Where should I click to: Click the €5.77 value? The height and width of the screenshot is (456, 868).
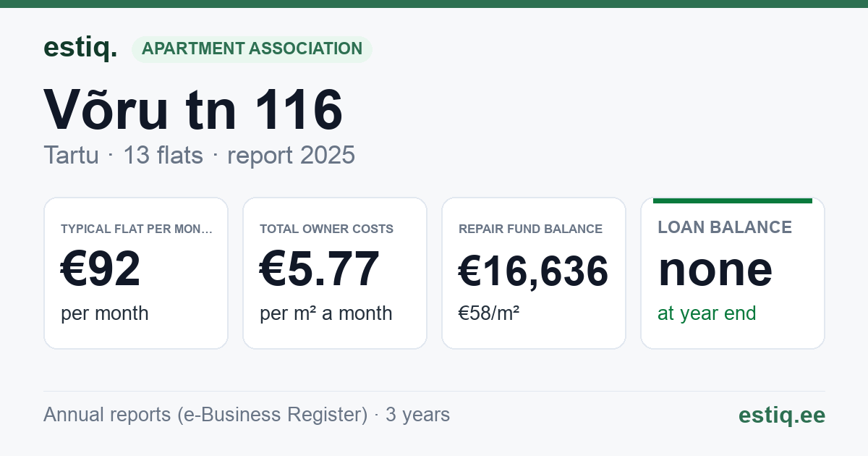[x=320, y=269]
